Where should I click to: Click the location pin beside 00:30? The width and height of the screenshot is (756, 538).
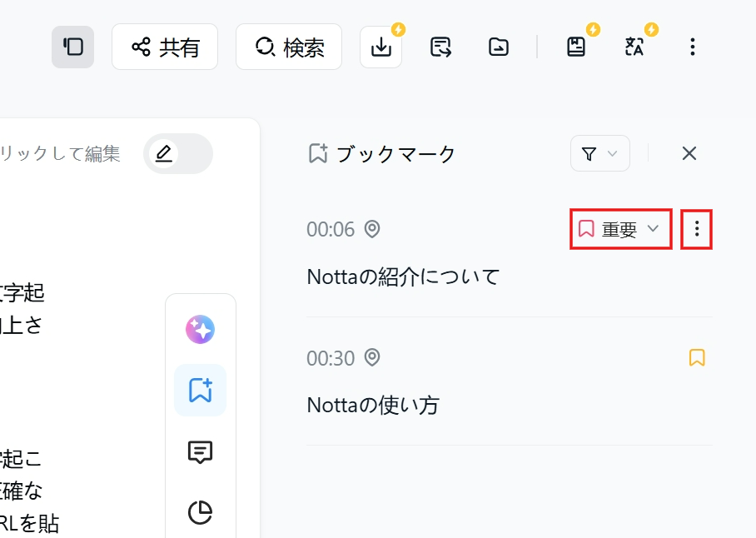[x=372, y=358]
